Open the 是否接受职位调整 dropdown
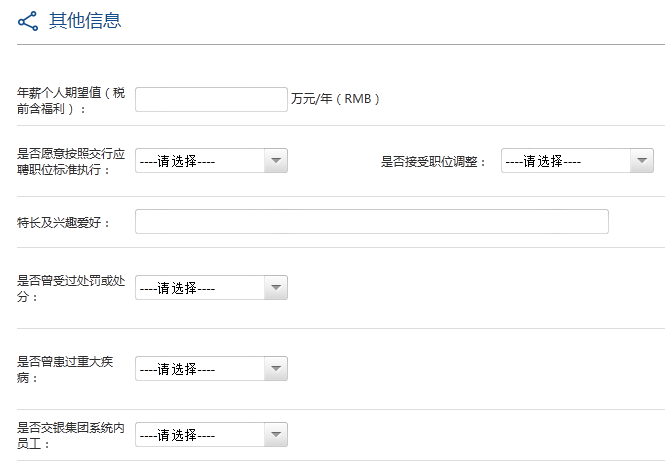 577,161
